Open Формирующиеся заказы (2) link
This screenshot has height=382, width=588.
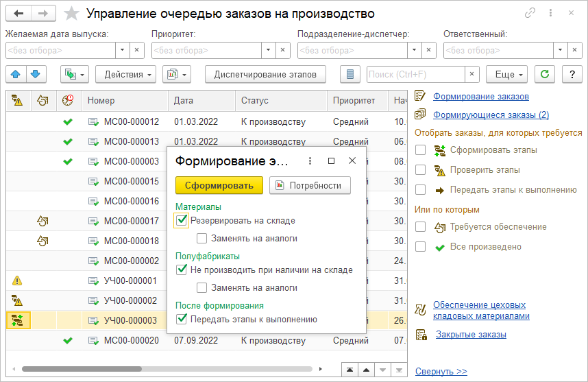pyautogui.click(x=491, y=115)
